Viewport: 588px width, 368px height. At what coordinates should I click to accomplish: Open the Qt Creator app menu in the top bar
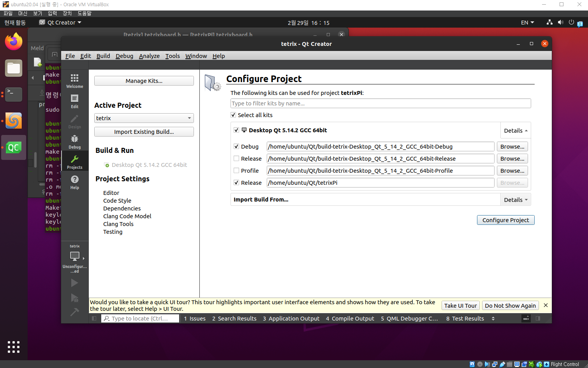pos(60,22)
